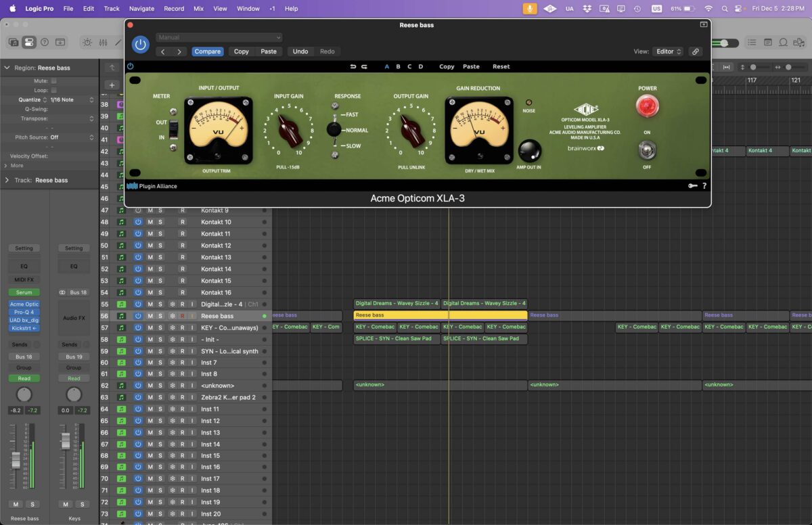Viewport: 812px width, 525px height.
Task: Click the plugin redo arrow icon
Action: (x=364, y=66)
